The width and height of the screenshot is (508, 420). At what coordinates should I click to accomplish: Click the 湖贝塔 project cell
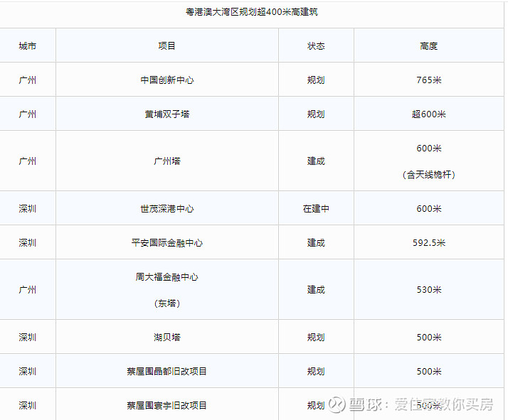coord(167,337)
